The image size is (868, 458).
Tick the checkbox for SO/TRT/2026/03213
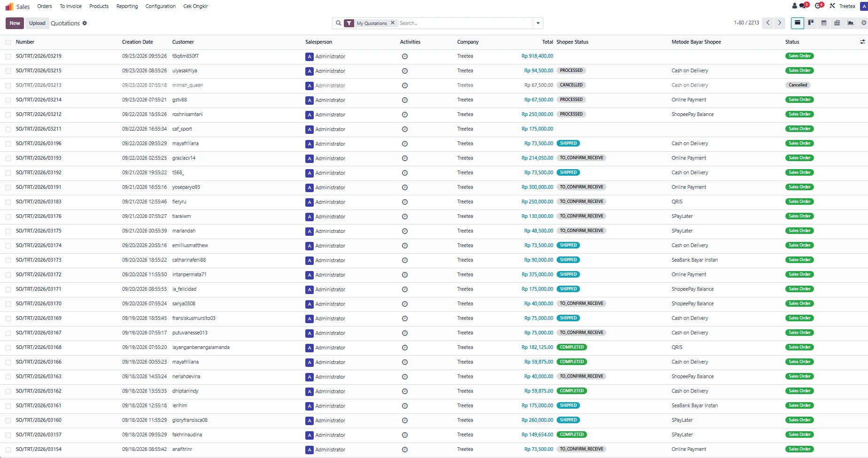tap(8, 85)
